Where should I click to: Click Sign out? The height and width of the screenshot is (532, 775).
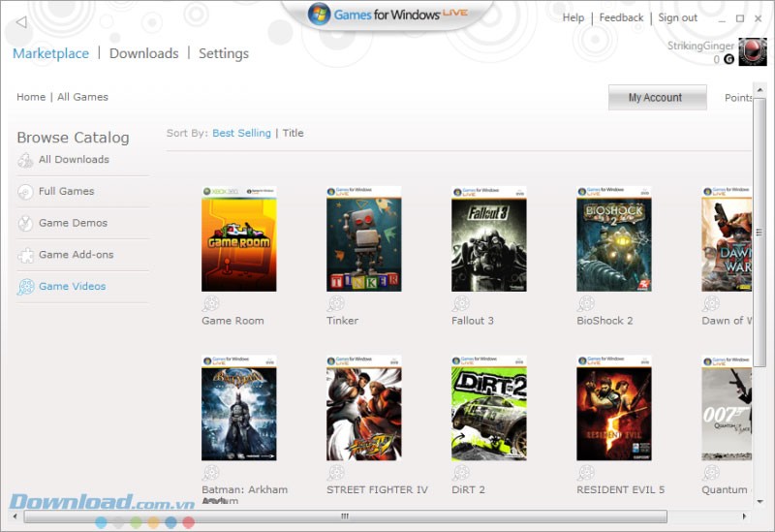pos(677,18)
